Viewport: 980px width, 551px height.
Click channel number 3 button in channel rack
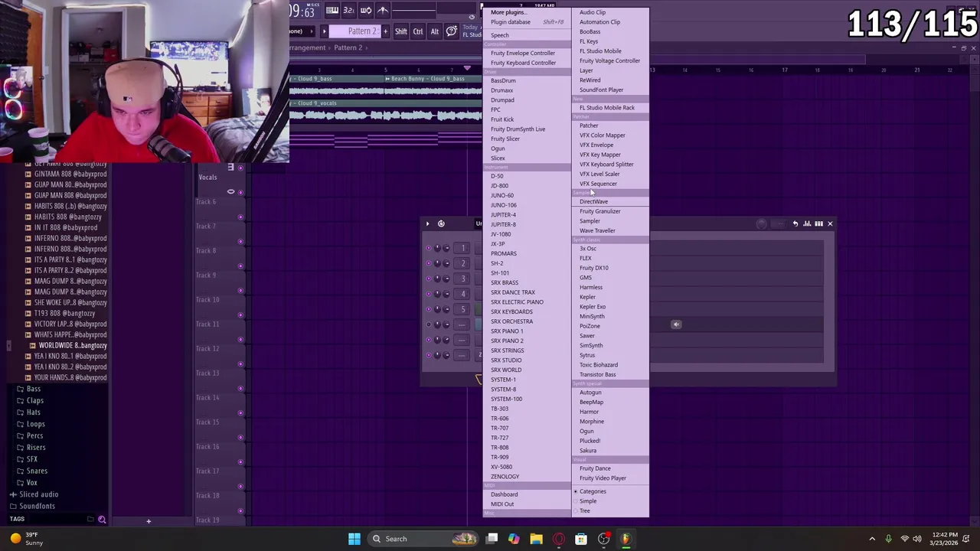point(462,279)
